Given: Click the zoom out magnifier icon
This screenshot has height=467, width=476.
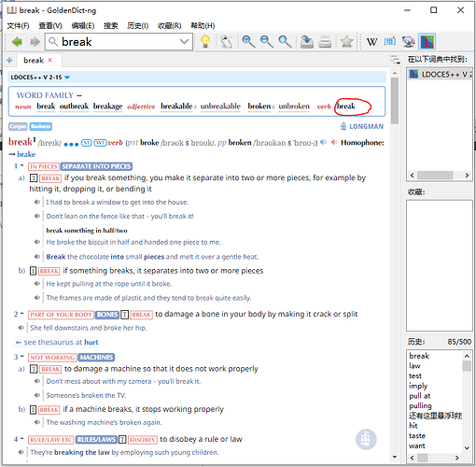Looking at the screenshot, I should pos(267,41).
